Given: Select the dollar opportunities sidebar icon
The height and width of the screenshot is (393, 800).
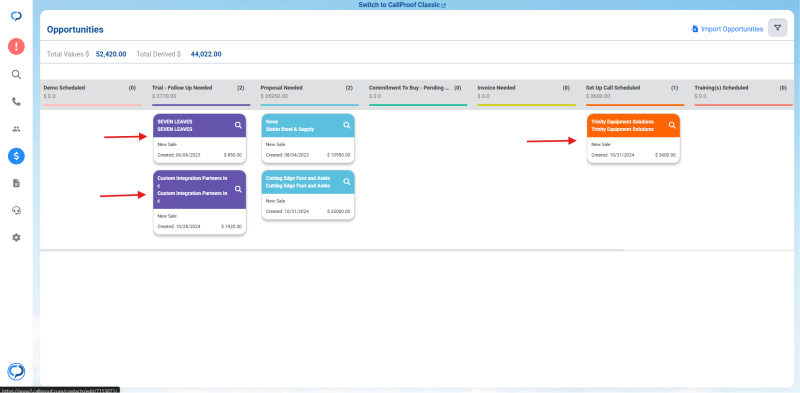Looking at the screenshot, I should [x=16, y=156].
